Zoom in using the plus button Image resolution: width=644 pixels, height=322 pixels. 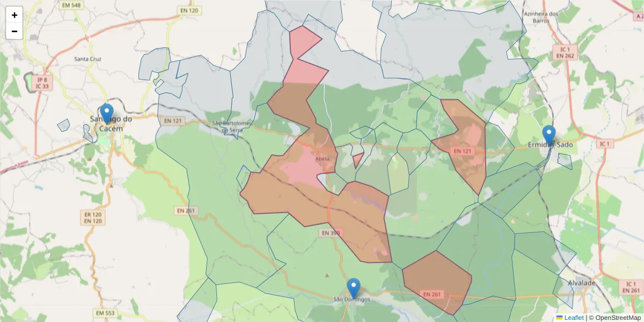(x=14, y=14)
